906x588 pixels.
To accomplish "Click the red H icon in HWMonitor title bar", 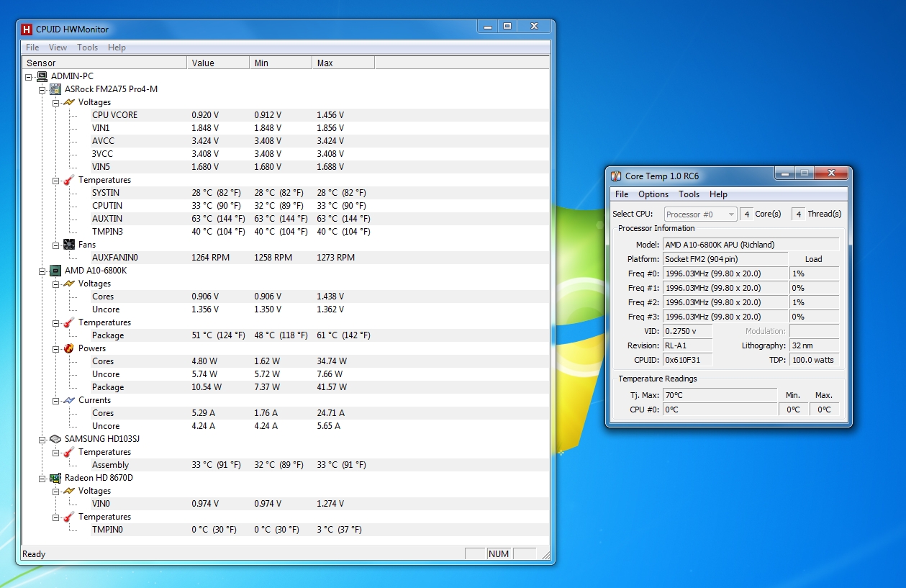I will pyautogui.click(x=27, y=30).
